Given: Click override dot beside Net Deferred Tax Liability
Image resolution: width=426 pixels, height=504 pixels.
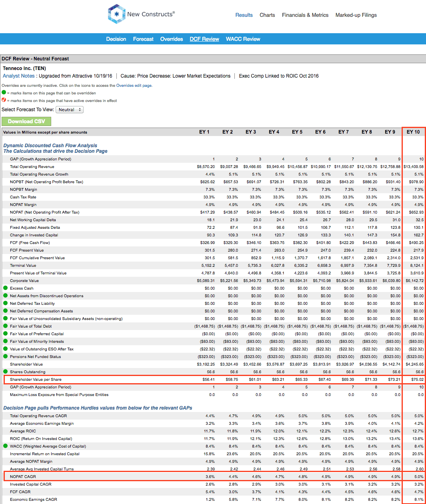Looking at the screenshot, I should click(6, 303).
